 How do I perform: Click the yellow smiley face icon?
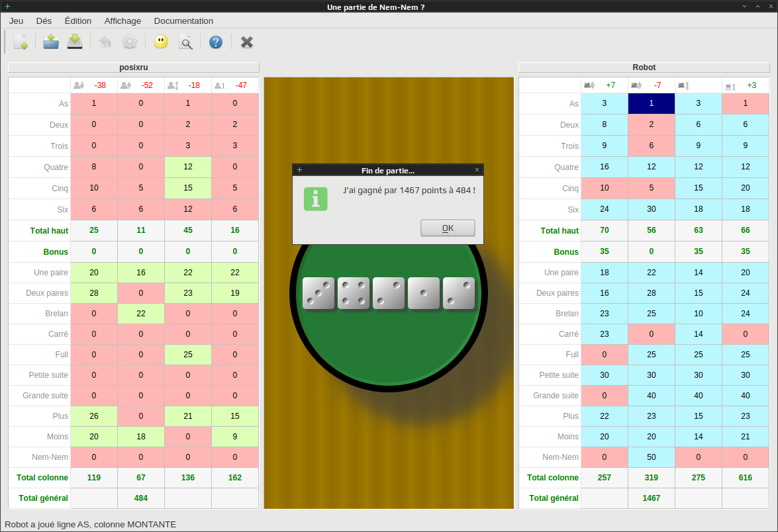[x=161, y=42]
